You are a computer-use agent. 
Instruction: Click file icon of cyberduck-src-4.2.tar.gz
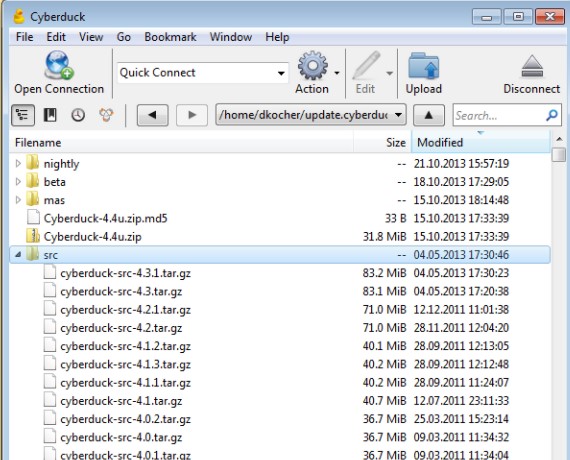(50, 327)
